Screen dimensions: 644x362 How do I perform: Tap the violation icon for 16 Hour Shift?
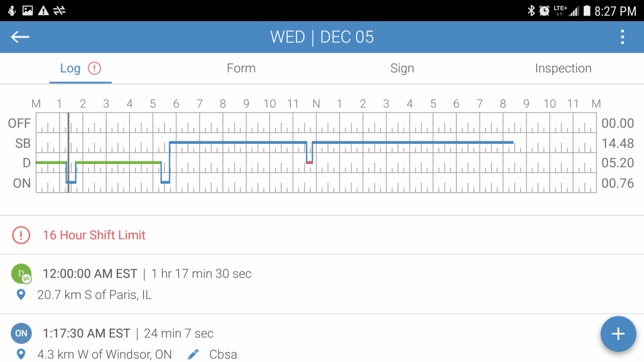[x=21, y=235]
